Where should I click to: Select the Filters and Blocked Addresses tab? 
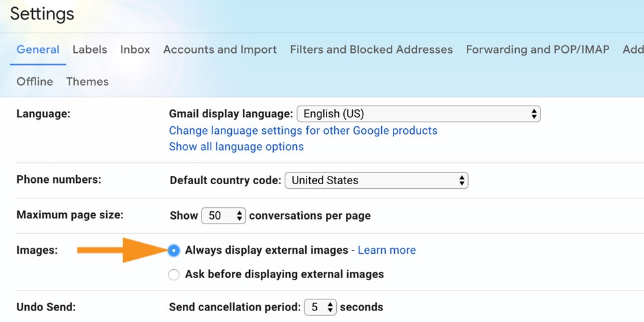point(371,50)
